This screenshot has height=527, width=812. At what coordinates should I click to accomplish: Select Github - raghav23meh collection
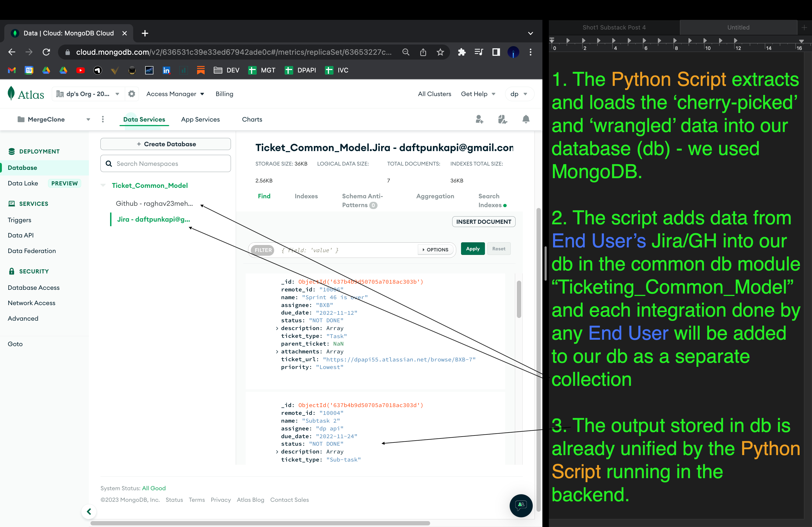coord(154,203)
